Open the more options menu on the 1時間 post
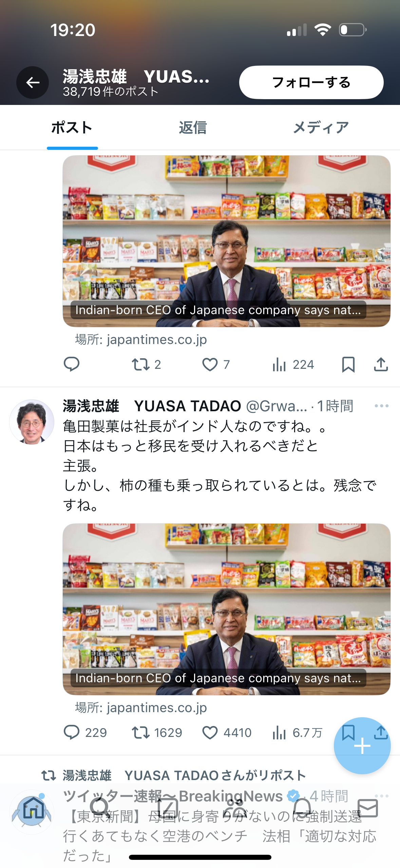The image size is (400, 868). 381,406
